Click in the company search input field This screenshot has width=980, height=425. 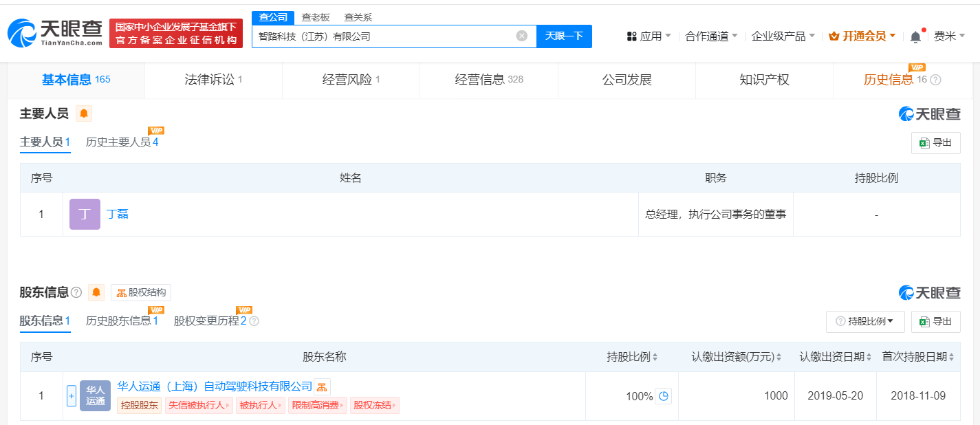(385, 36)
